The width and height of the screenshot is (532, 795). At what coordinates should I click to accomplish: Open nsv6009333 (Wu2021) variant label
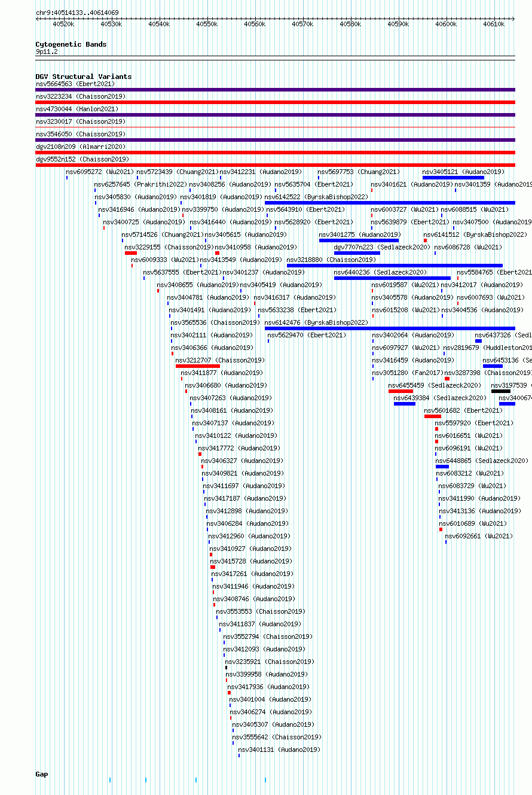[165, 260]
